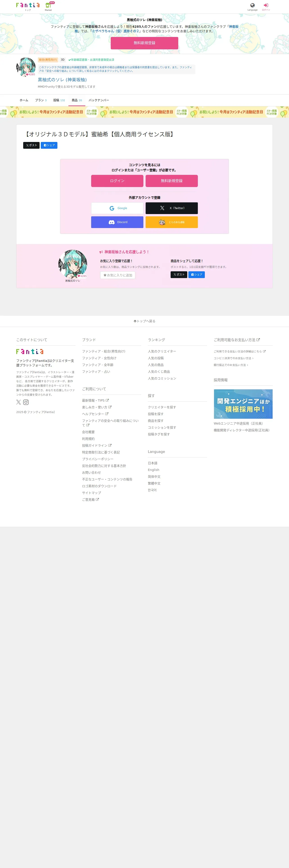This screenshot has height=868, width=289.
Task: Click トップへ戻る back-to-top link
Action: 144,322
